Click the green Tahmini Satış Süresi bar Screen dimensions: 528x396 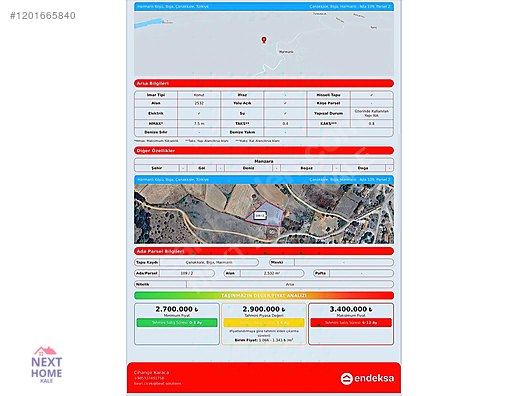point(177,323)
